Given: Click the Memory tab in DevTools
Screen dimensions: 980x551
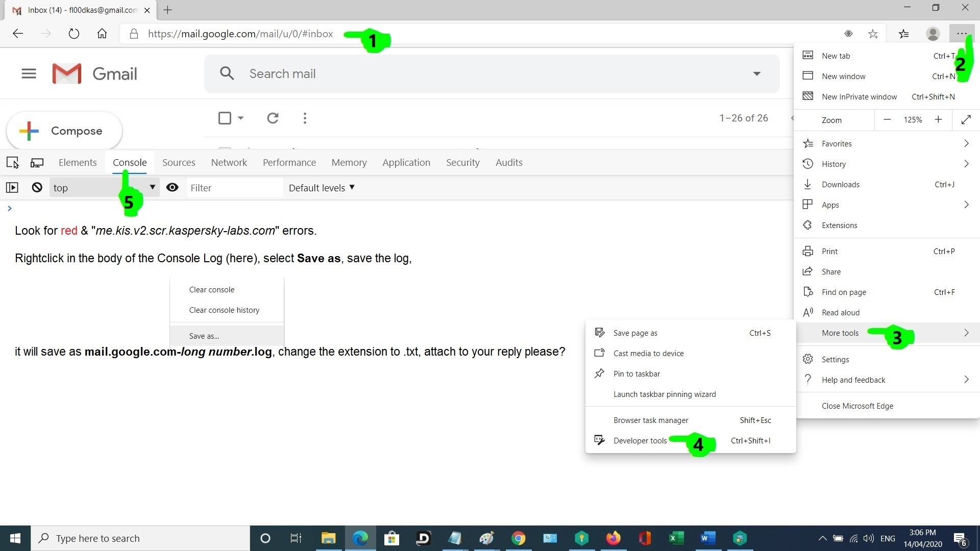Looking at the screenshot, I should 349,162.
